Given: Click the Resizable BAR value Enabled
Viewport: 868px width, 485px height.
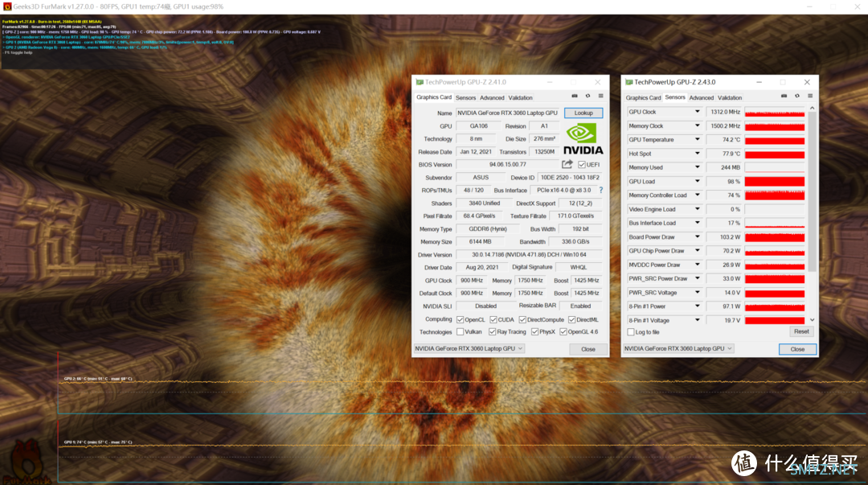Looking at the screenshot, I should point(580,306).
